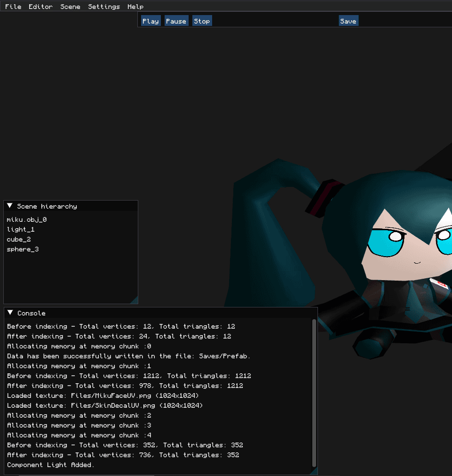
Task: Click 'Before indexing - Total vertices: 352' line
Action: [x=125, y=445]
